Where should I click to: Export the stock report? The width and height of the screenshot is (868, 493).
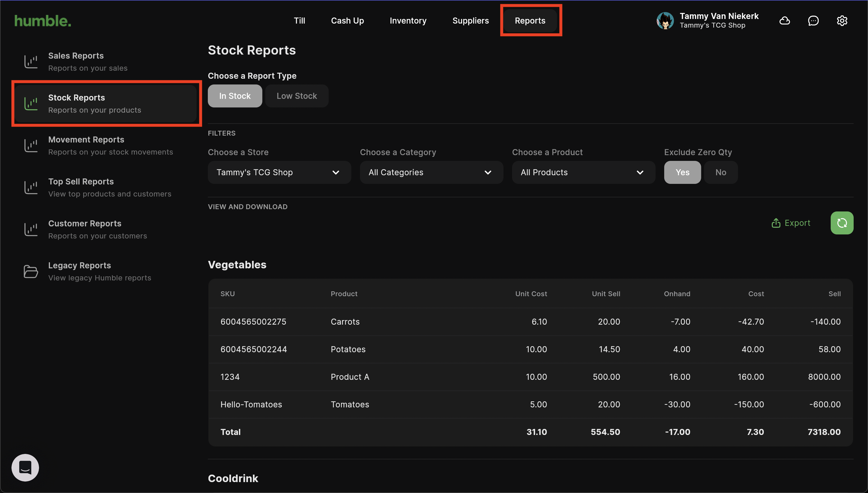click(x=790, y=223)
